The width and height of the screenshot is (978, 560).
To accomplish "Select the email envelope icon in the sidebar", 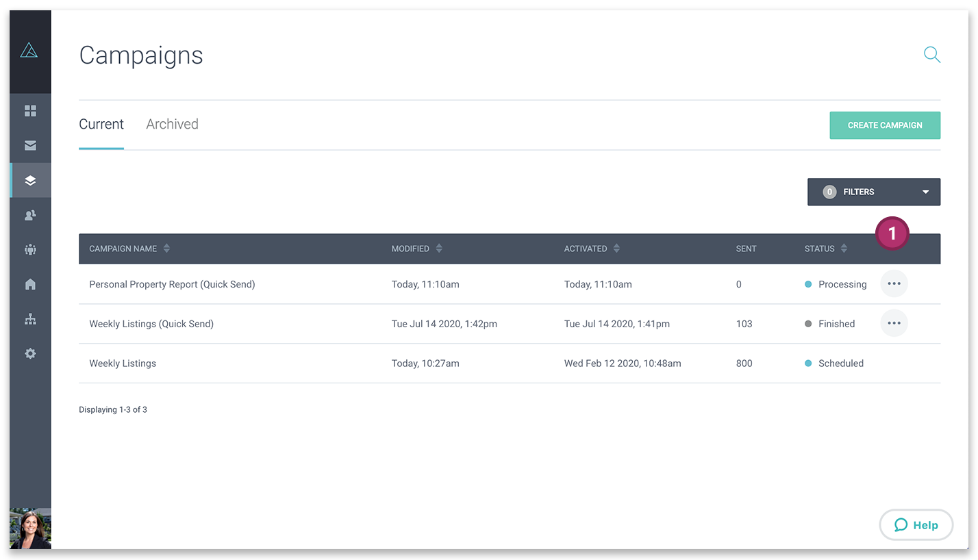I will click(30, 145).
